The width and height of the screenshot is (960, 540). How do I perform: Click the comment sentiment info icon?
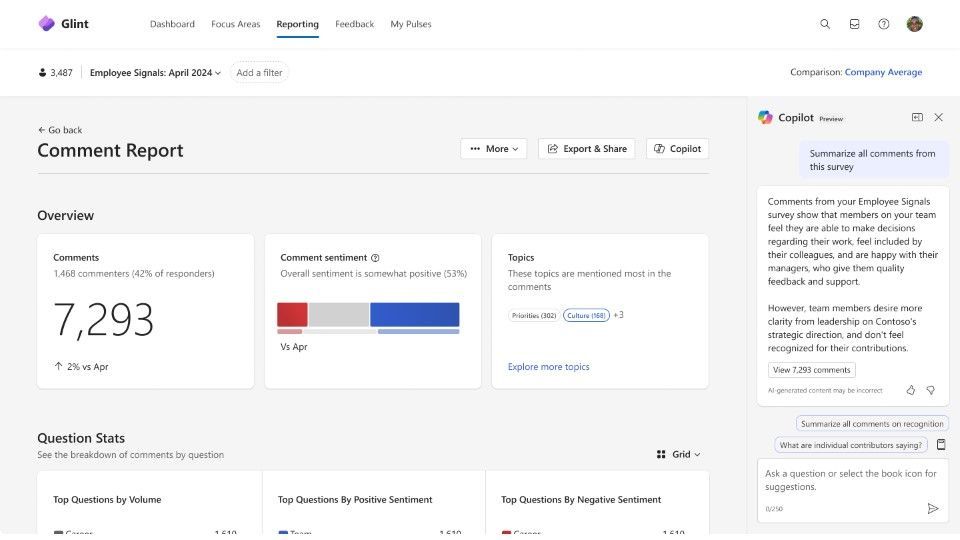[x=375, y=258]
